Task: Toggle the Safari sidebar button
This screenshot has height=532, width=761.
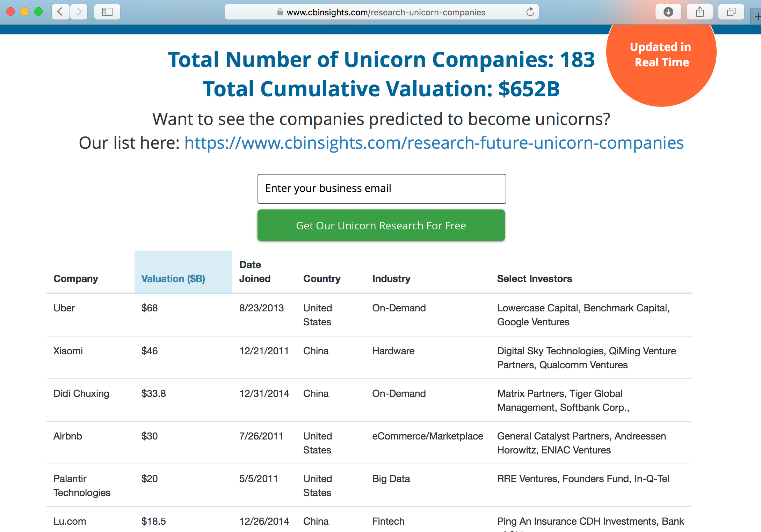Action: [x=107, y=12]
